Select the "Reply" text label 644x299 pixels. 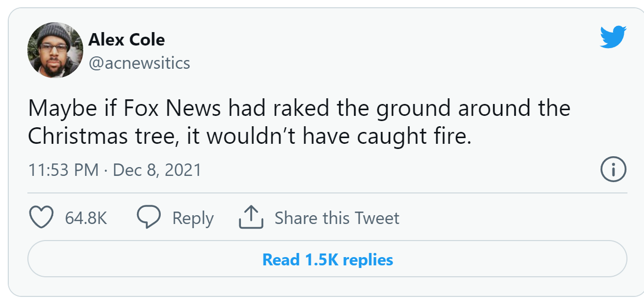pos(193,217)
